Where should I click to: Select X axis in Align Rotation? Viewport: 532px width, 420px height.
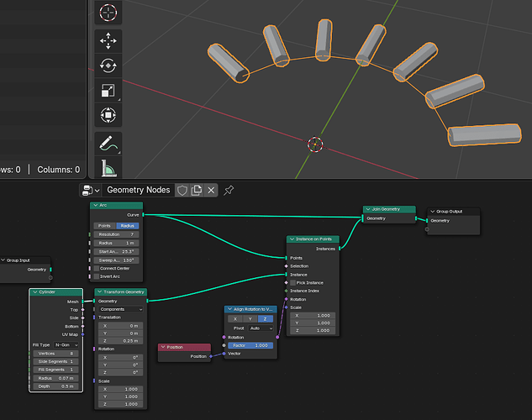click(235, 319)
